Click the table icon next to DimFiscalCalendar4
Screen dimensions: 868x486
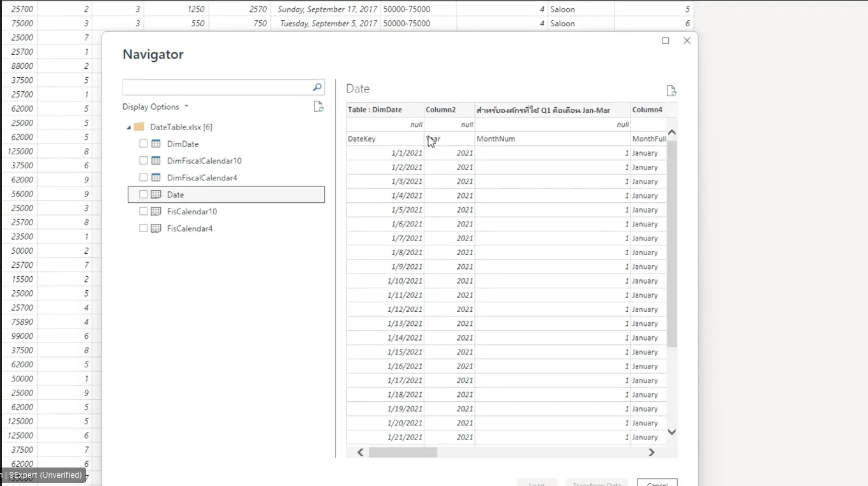click(156, 178)
